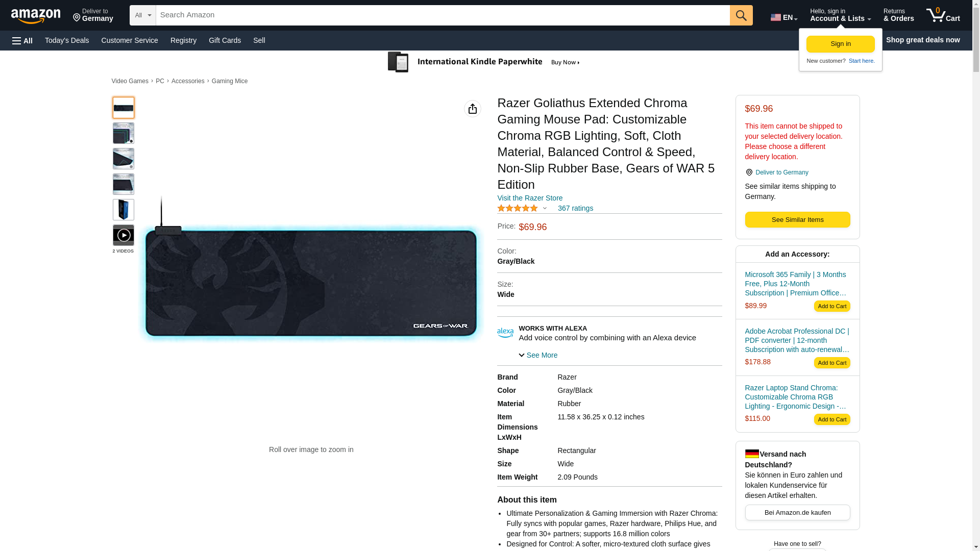Image resolution: width=980 pixels, height=551 pixels.
Task: Expand See More under Works with Alexa
Action: coord(538,355)
